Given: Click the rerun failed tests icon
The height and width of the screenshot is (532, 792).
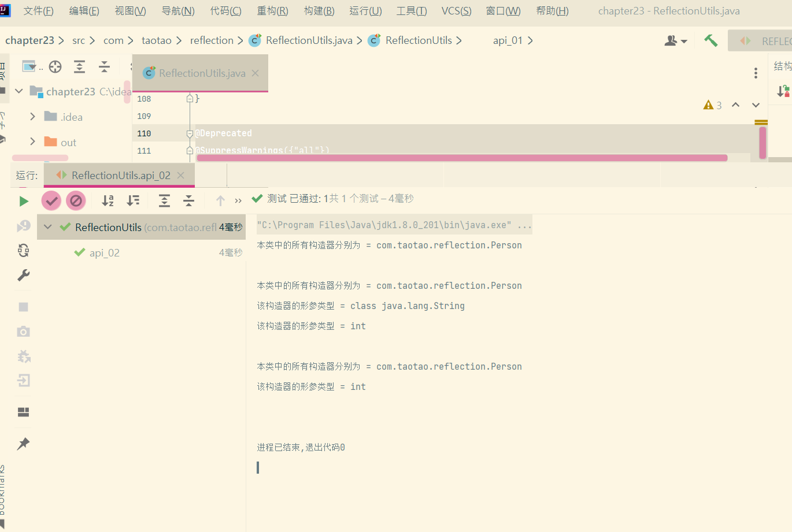Looking at the screenshot, I should 23,250.
